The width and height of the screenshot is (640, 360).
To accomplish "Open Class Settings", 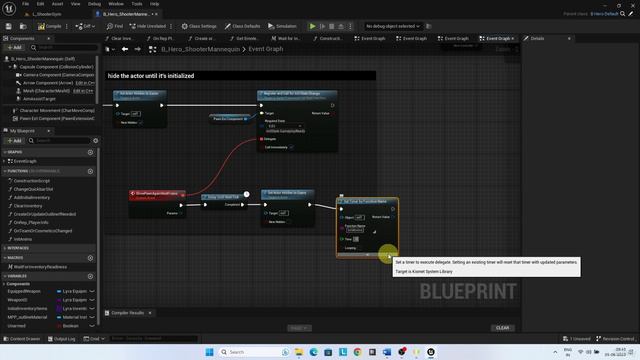I will point(199,26).
